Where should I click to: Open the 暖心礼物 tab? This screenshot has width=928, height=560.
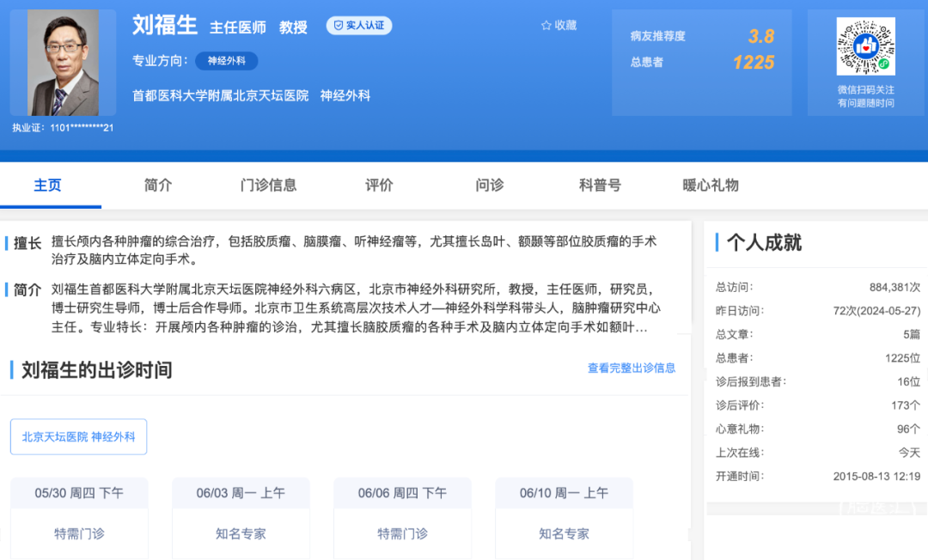coord(711,185)
